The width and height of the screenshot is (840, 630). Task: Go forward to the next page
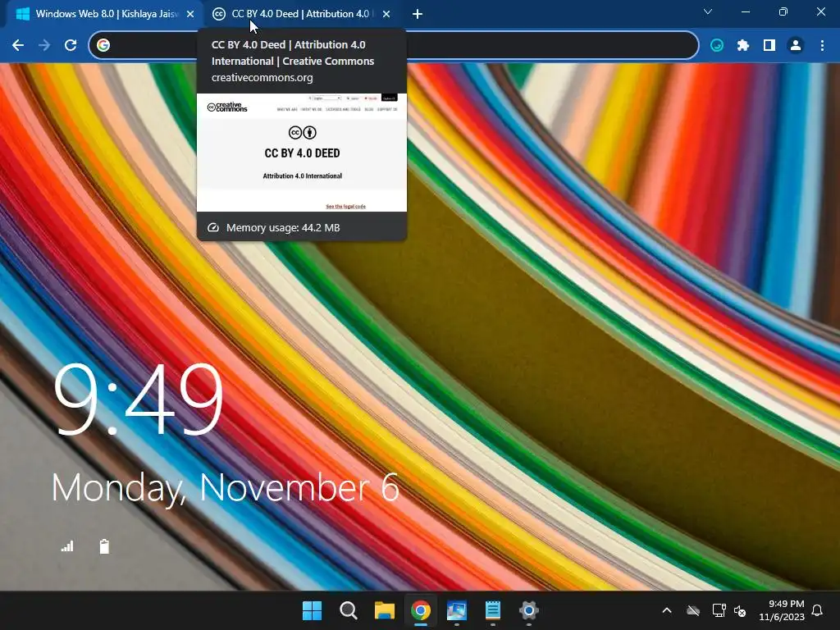[44, 46]
